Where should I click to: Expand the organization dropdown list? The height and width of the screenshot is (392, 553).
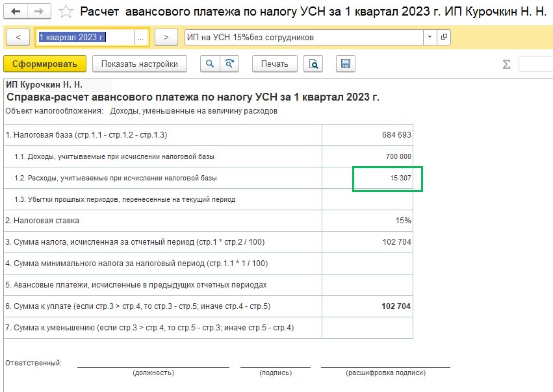point(430,38)
